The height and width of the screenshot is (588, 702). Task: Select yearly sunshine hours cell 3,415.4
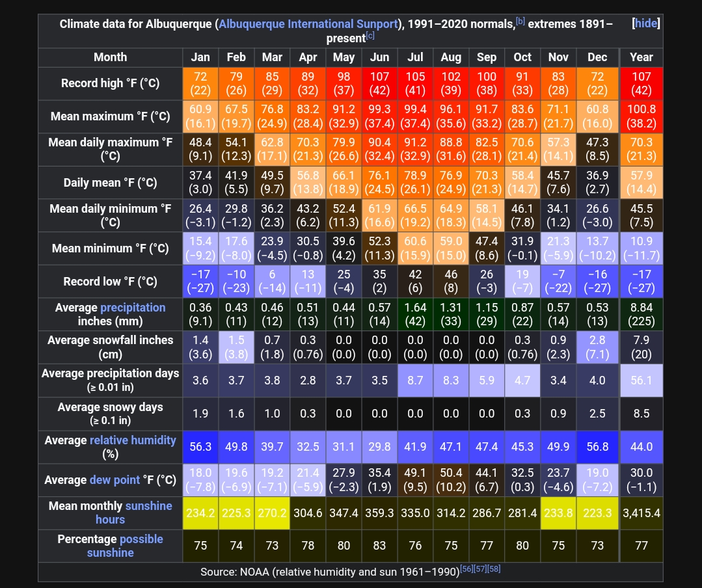click(x=641, y=513)
